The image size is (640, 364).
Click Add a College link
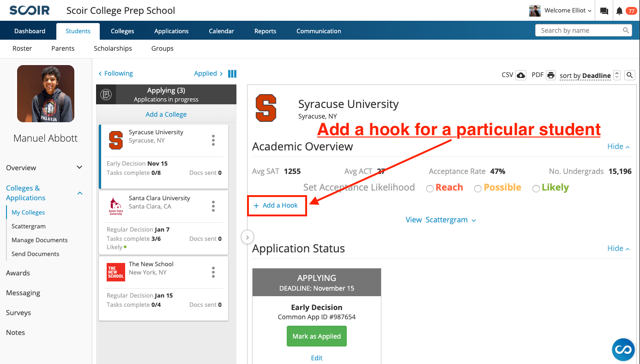click(x=166, y=114)
